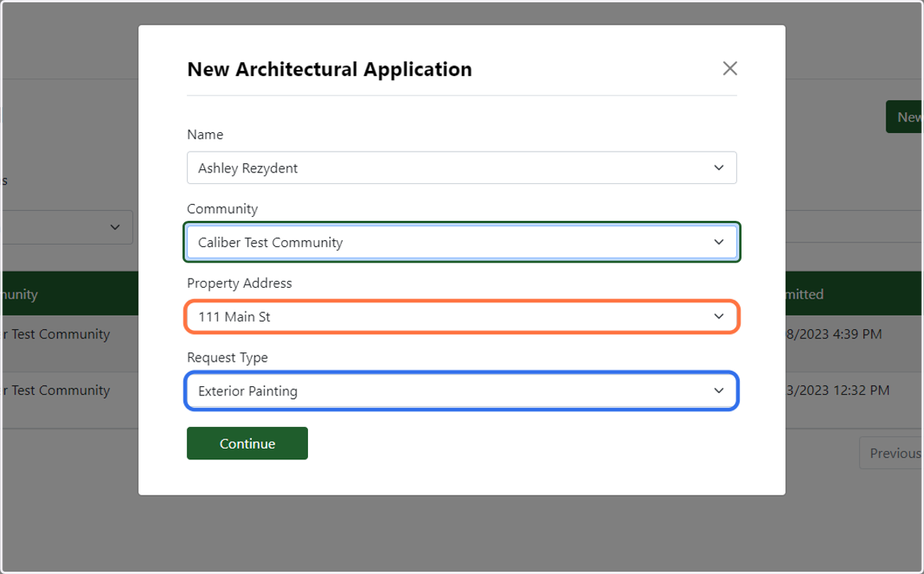924x574 pixels.
Task: Click the Request Type label
Action: pos(228,358)
